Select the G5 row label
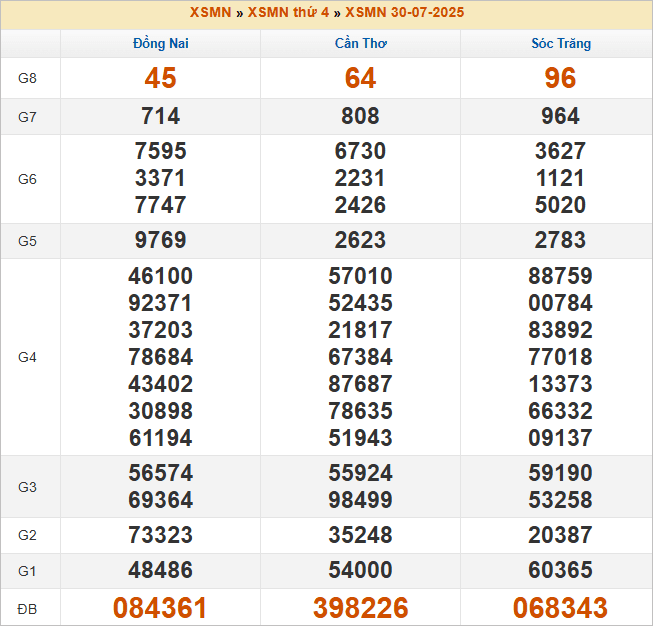Screen dimensions: 653x626 tap(27, 241)
